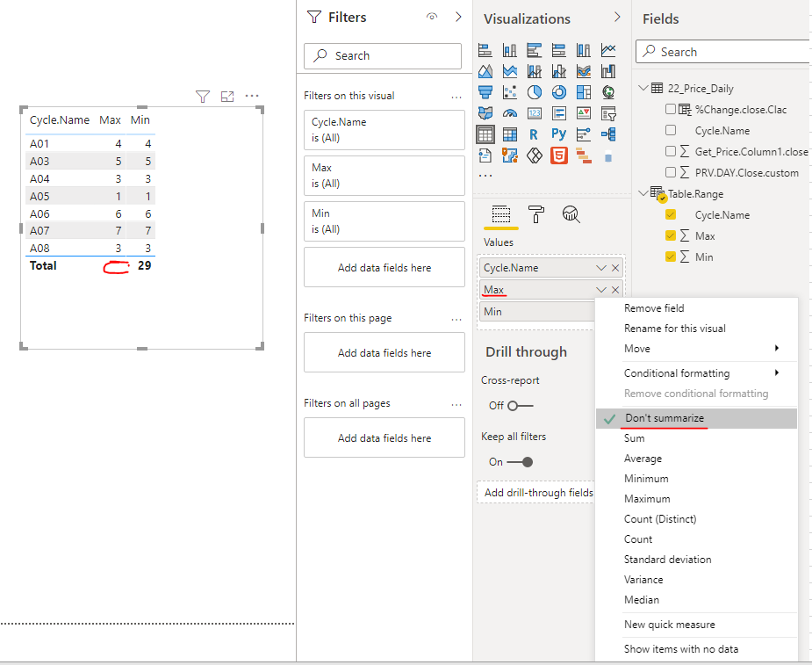This screenshot has width=812, height=665.
Task: Open the Format paint roller tab
Action: 536,214
